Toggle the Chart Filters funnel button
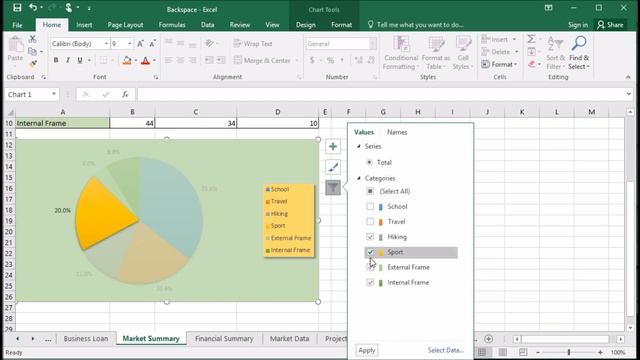640x360 pixels. [333, 188]
